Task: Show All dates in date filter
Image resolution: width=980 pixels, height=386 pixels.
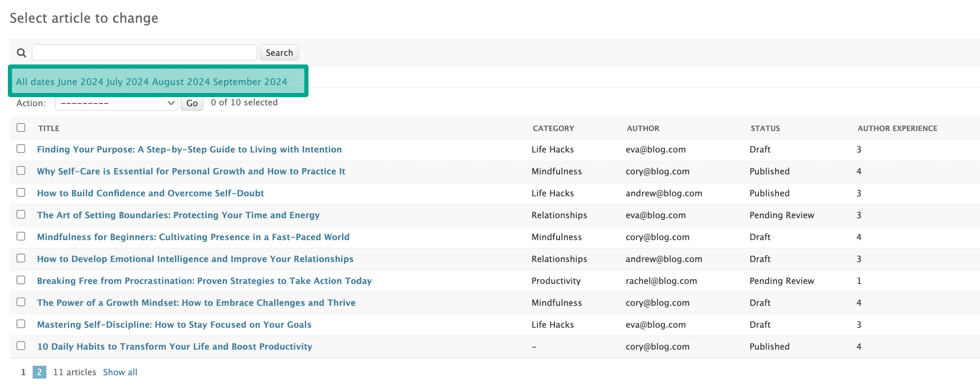Action: (x=35, y=82)
